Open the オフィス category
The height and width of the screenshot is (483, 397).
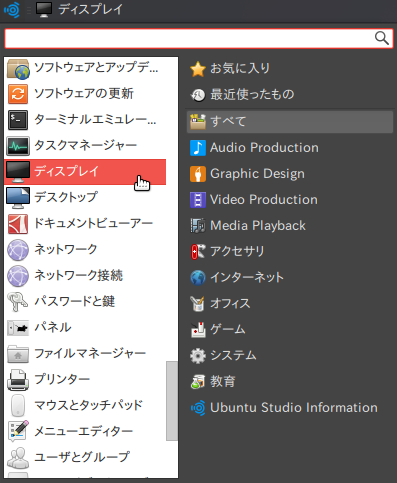pyautogui.click(x=290, y=304)
